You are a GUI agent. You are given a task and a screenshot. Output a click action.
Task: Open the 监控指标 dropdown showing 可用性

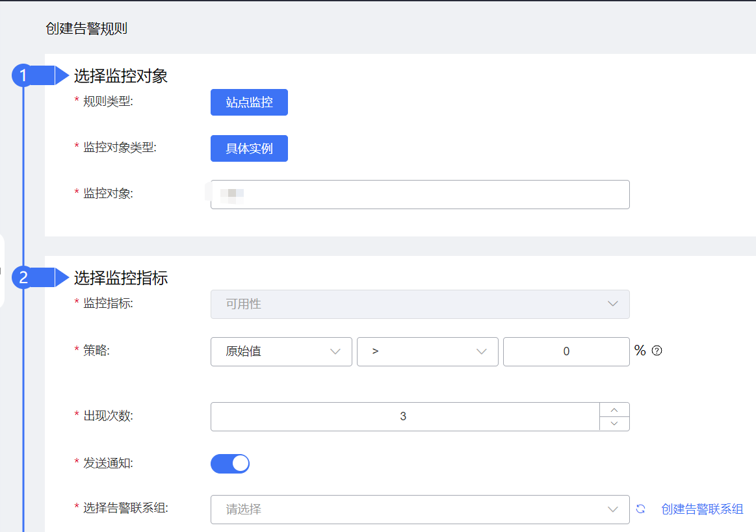pos(420,304)
